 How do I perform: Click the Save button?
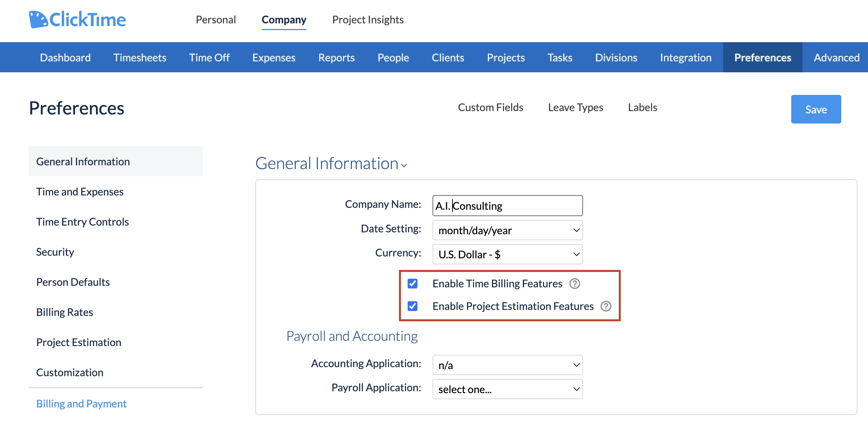coord(816,109)
